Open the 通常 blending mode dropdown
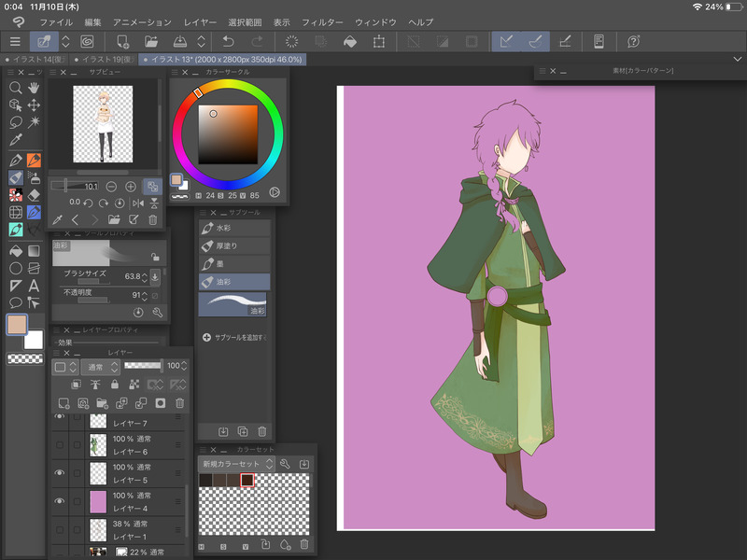 click(x=98, y=366)
